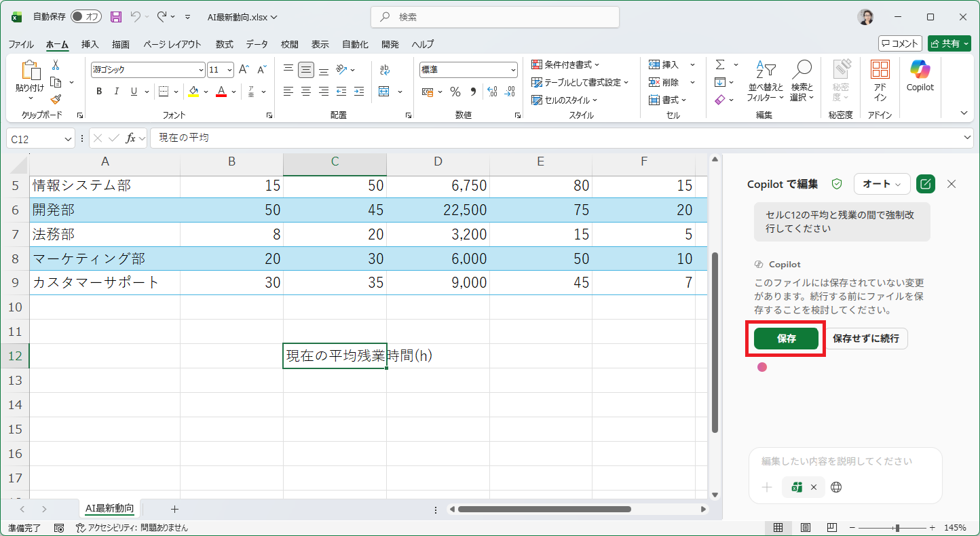Toggle bold formatting
Image resolution: width=980 pixels, height=536 pixels.
99,92
